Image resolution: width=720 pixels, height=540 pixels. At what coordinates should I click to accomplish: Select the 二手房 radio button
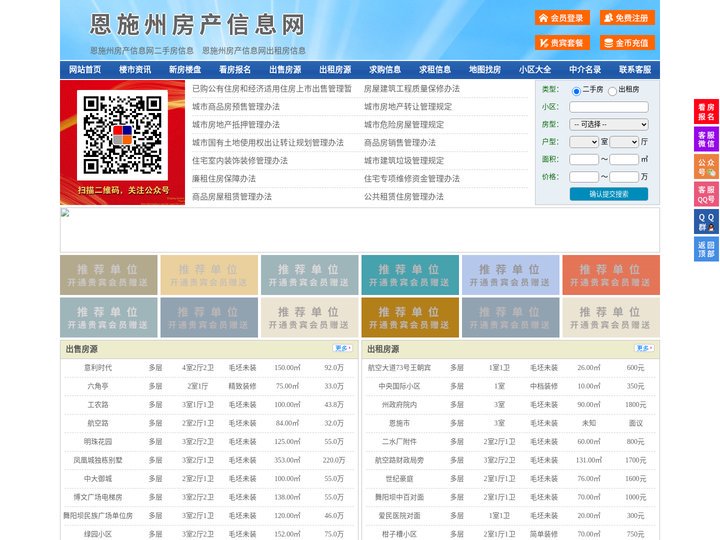click(x=576, y=91)
